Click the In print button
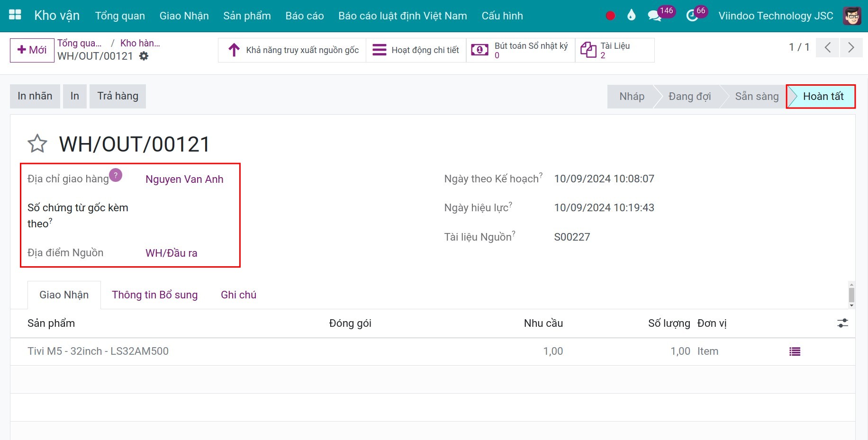Image resolution: width=868 pixels, height=440 pixels. coord(75,96)
